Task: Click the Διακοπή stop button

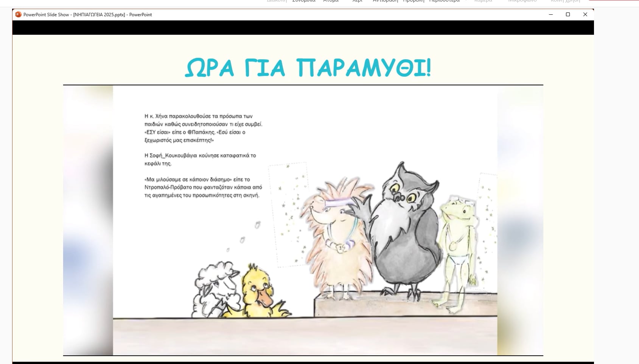Action: pyautogui.click(x=277, y=1)
